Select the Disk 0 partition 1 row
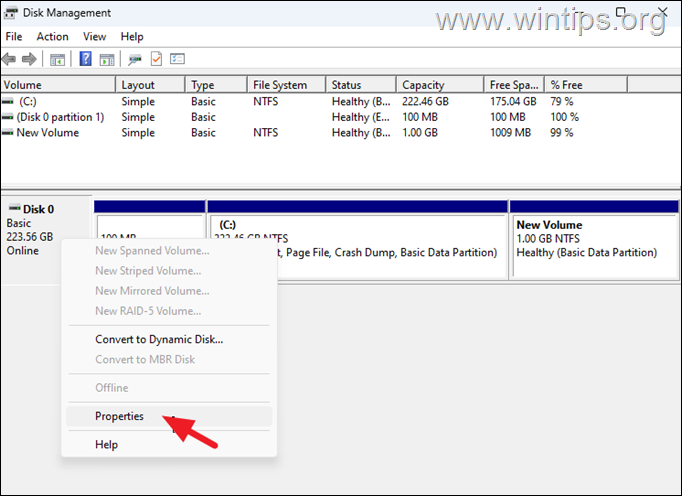 point(60,117)
